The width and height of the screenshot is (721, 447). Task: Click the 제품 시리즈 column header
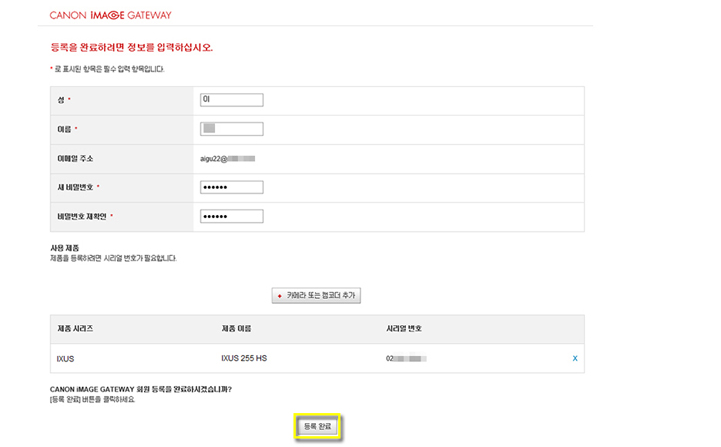tap(75, 328)
